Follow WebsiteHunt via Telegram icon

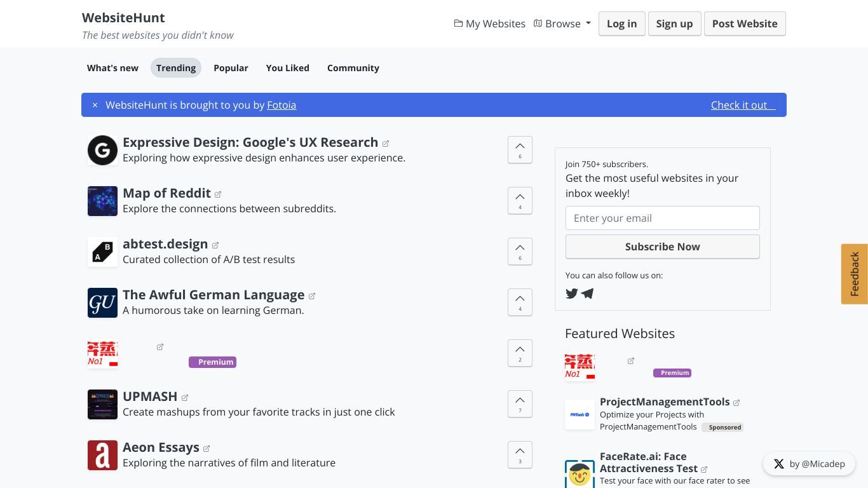click(x=587, y=294)
